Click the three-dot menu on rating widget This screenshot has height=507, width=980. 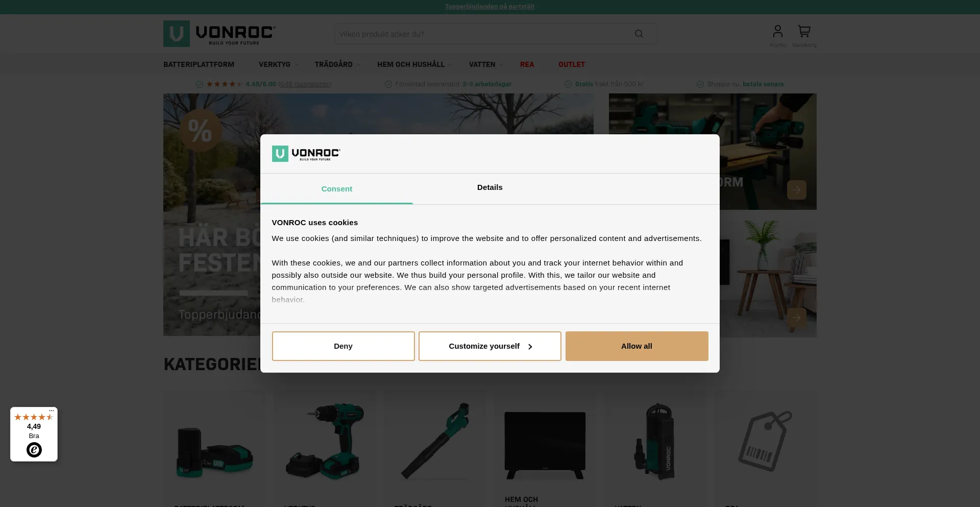tap(52, 411)
